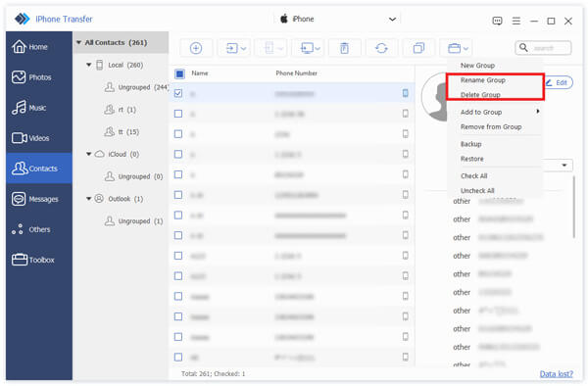Click the export to device toolbar icon
Screen dimensions: 588x386
269,48
